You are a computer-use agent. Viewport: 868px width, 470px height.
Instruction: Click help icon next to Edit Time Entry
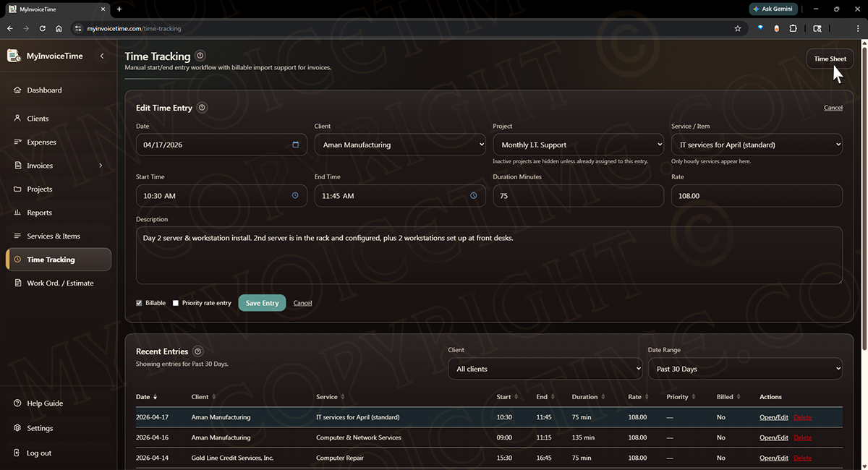click(202, 108)
